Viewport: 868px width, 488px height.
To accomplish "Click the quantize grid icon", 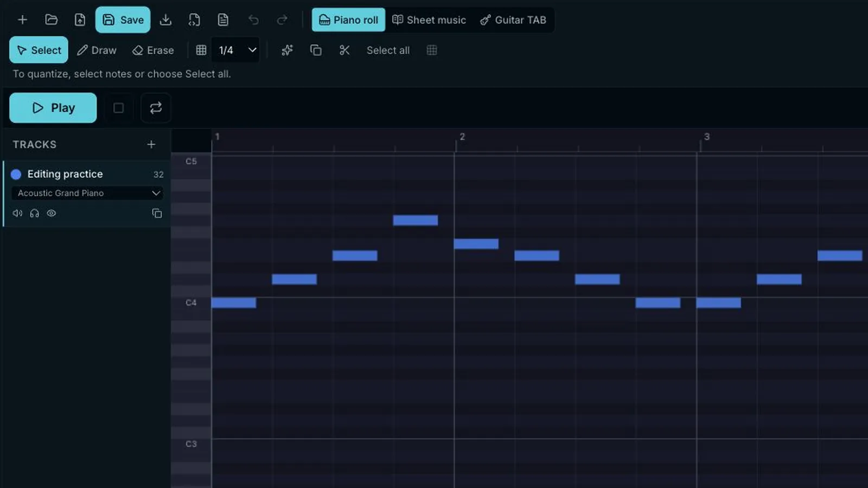I will pos(432,50).
